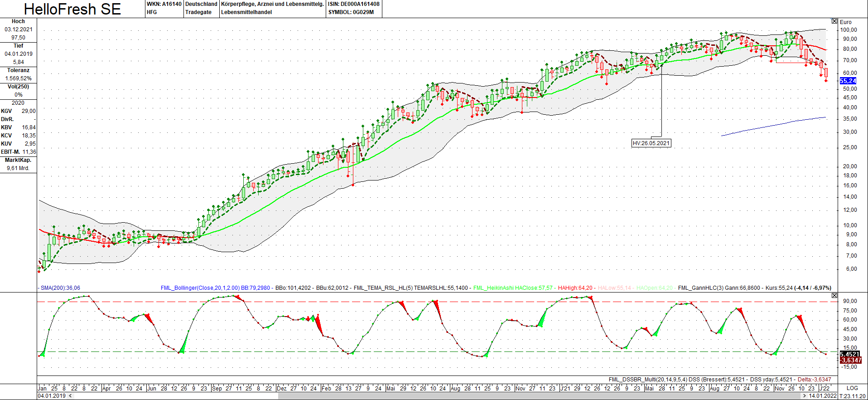Click the KBV value 16,84
The image size is (868, 400).
point(29,127)
